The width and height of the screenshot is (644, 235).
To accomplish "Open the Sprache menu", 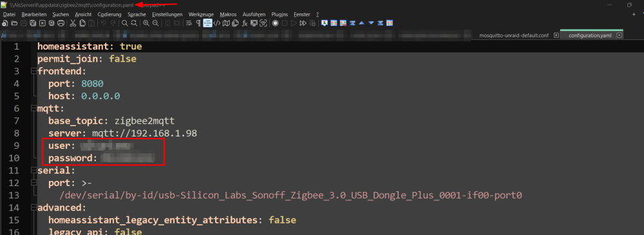I will tap(137, 14).
